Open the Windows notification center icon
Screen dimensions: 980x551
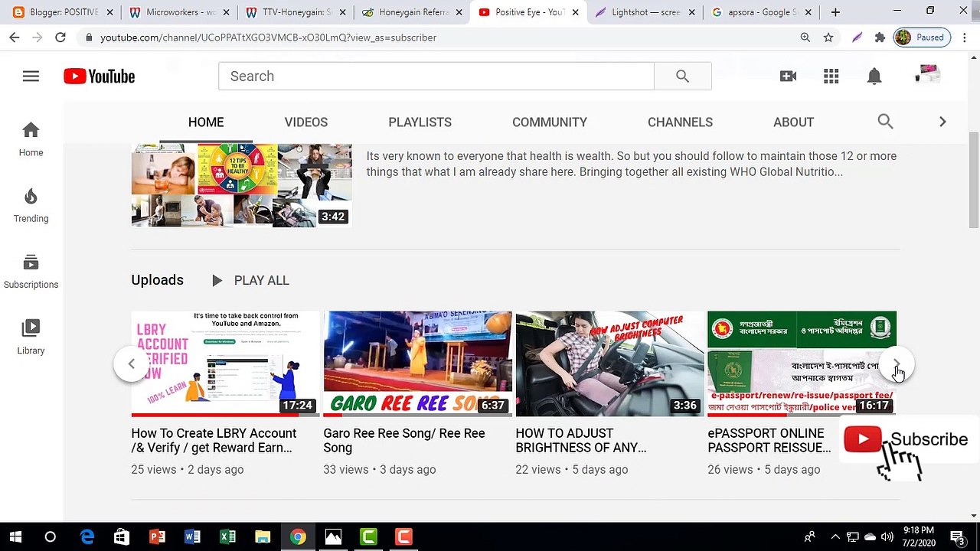(x=957, y=537)
